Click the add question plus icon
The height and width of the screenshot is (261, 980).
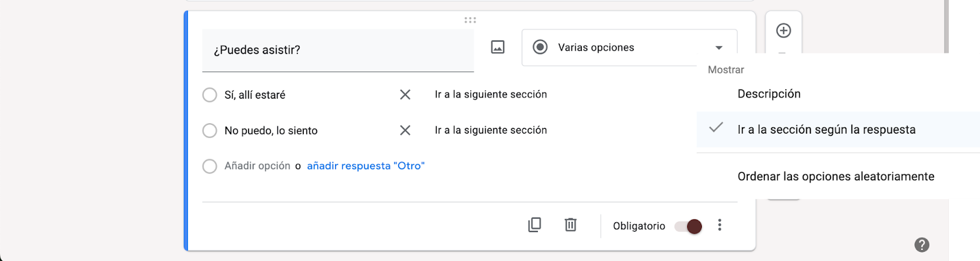[783, 31]
